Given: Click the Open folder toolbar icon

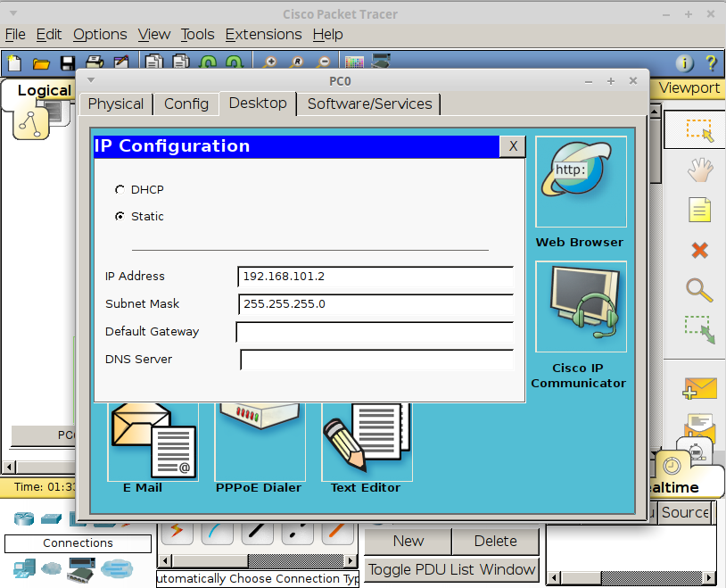Looking at the screenshot, I should (41, 63).
